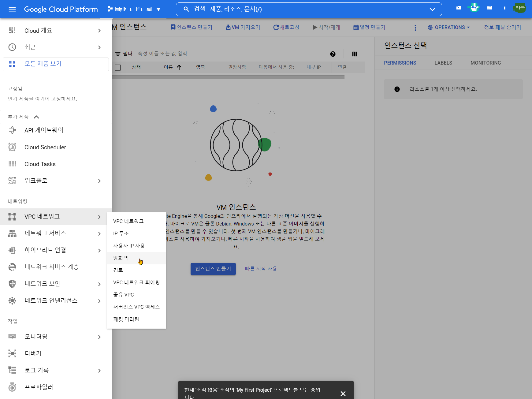The height and width of the screenshot is (399, 532).
Task: Expand the search bar dropdown arrow
Action: [x=432, y=9]
